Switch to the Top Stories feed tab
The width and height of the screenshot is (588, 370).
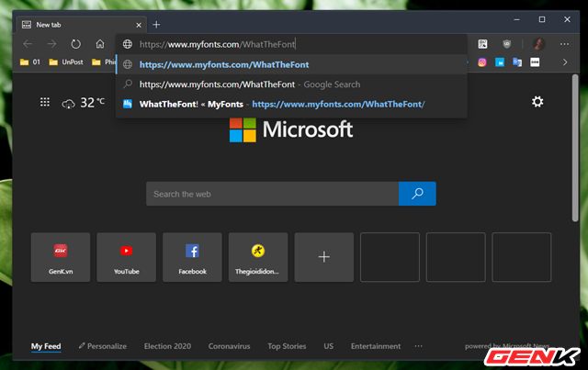287,346
